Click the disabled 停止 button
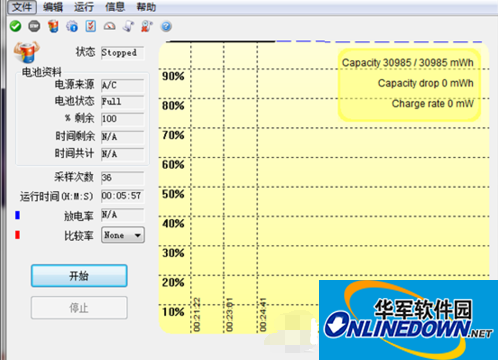Viewport: 498px width, 360px height. (79, 308)
